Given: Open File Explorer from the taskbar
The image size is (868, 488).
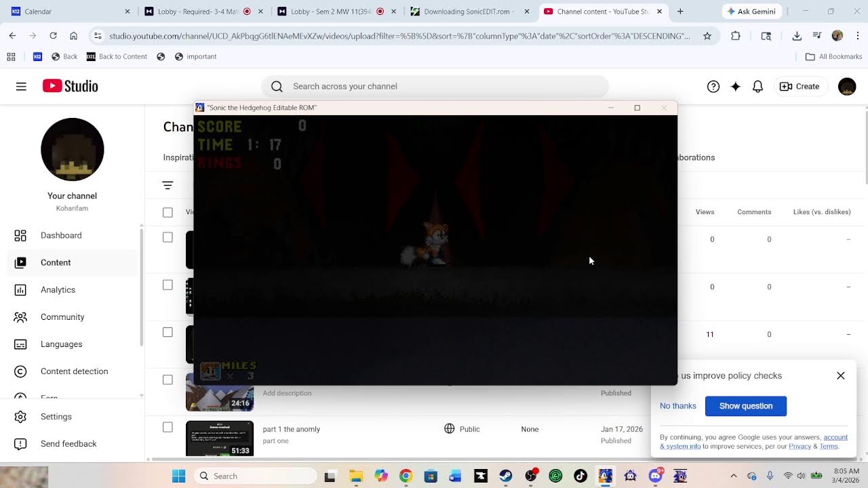Looking at the screenshot, I should coord(355,476).
